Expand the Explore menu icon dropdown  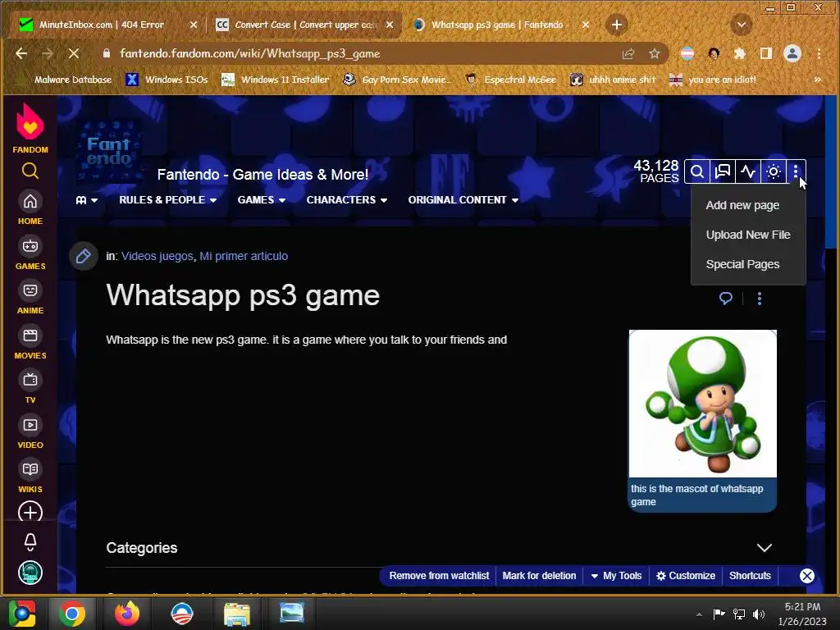(87, 200)
